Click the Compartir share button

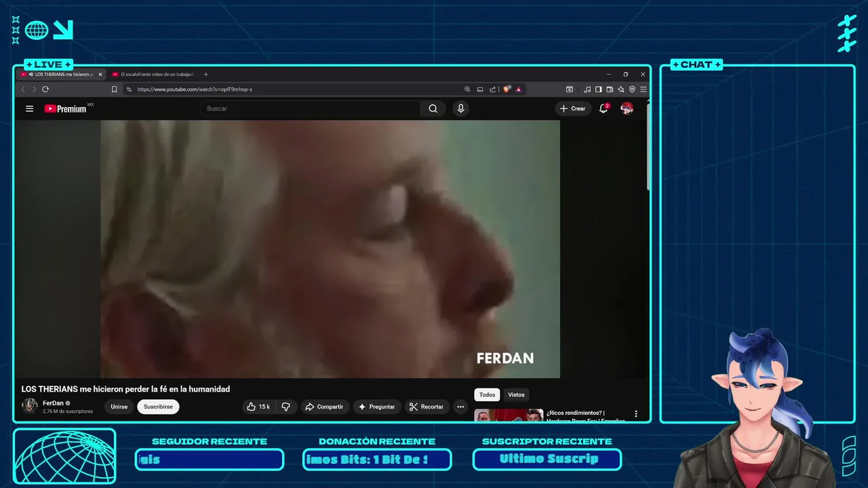(324, 407)
